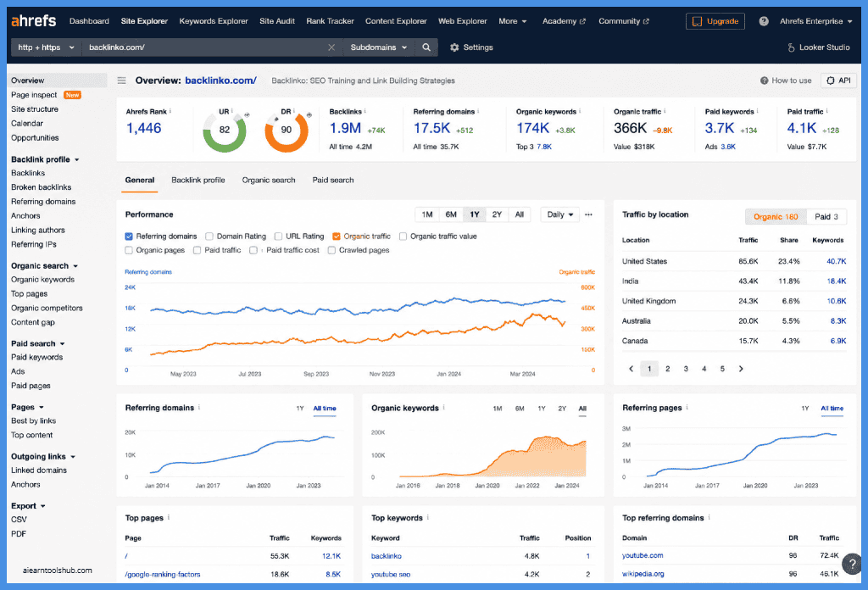
Task: Click Academy external link icon
Action: coord(582,21)
